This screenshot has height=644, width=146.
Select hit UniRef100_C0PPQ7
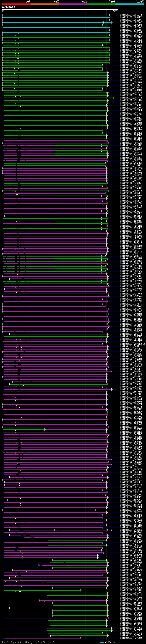[x=131, y=63]
